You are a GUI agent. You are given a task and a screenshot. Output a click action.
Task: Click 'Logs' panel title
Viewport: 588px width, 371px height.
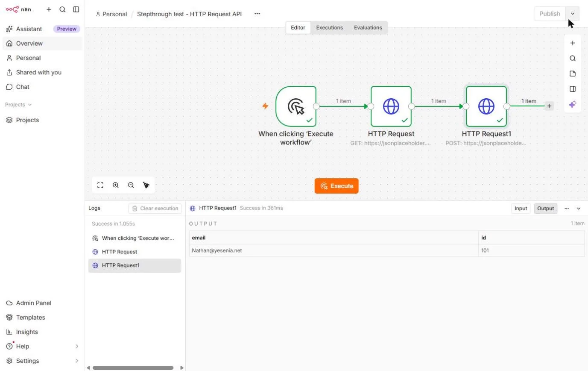click(x=94, y=208)
